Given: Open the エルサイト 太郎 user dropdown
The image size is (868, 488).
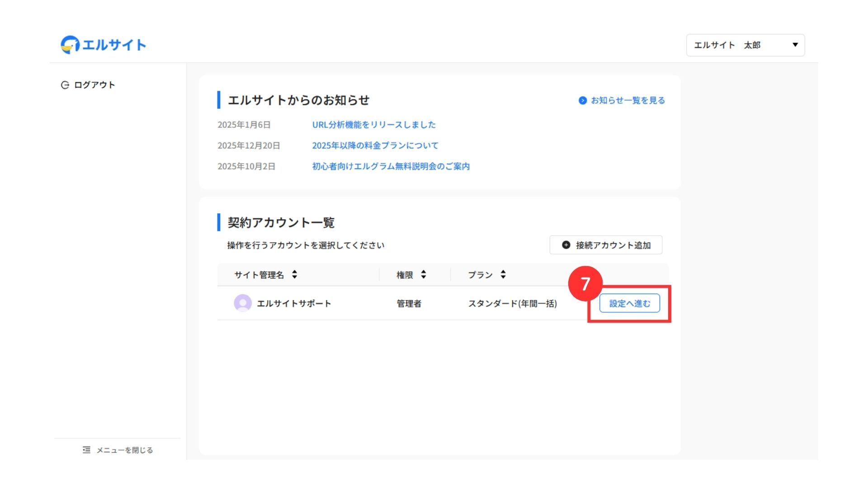Looking at the screenshot, I should pos(745,45).
